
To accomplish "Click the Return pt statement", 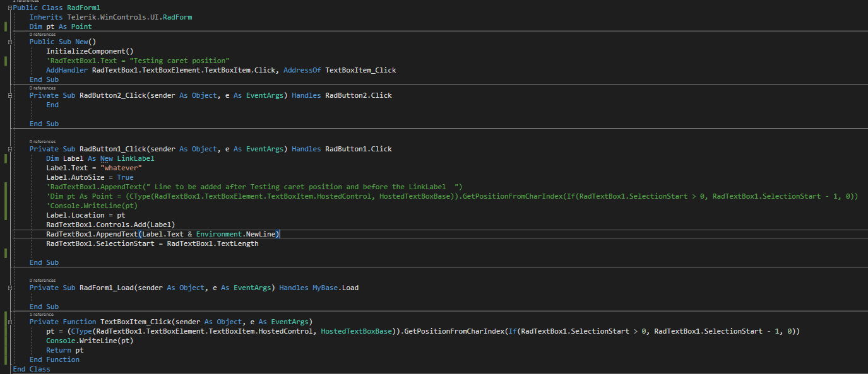I will coord(64,350).
